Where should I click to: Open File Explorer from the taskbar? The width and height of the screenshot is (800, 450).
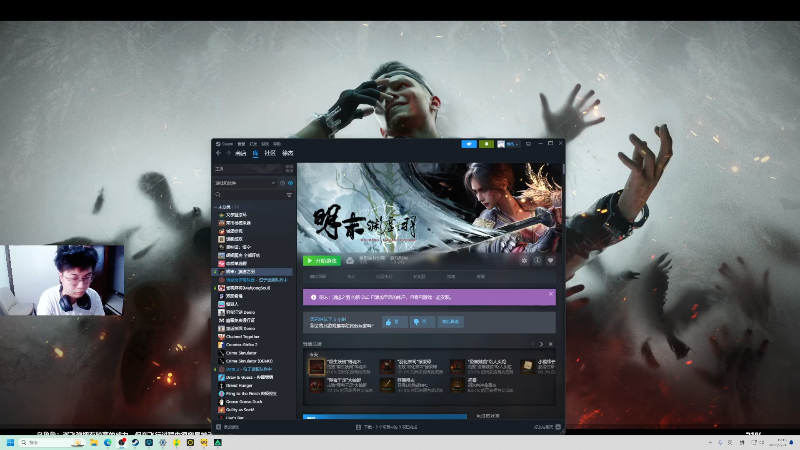tap(94, 442)
